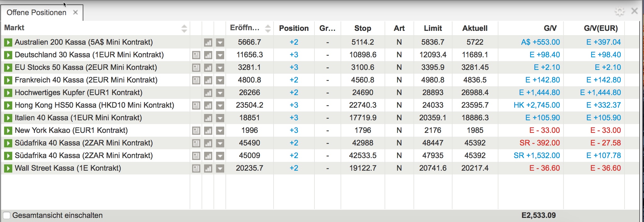
Task: Click the Aktuell column header
Action: [475, 28]
